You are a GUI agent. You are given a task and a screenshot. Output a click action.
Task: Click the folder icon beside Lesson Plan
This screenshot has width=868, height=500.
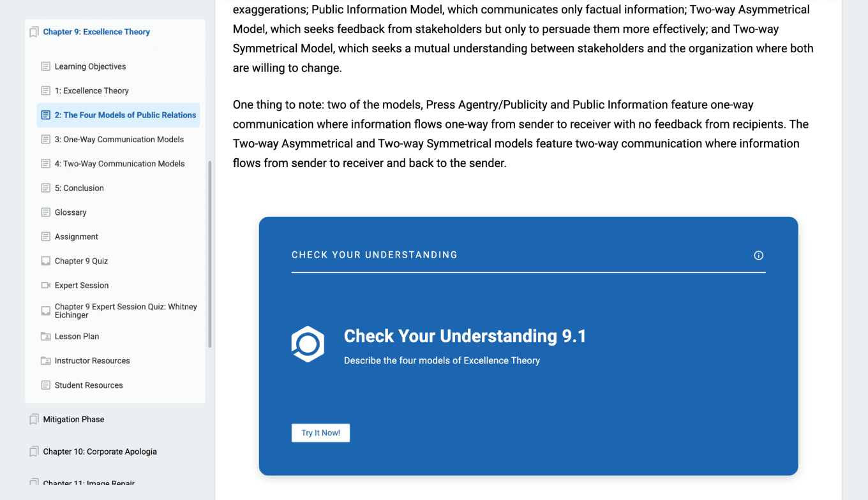(45, 336)
